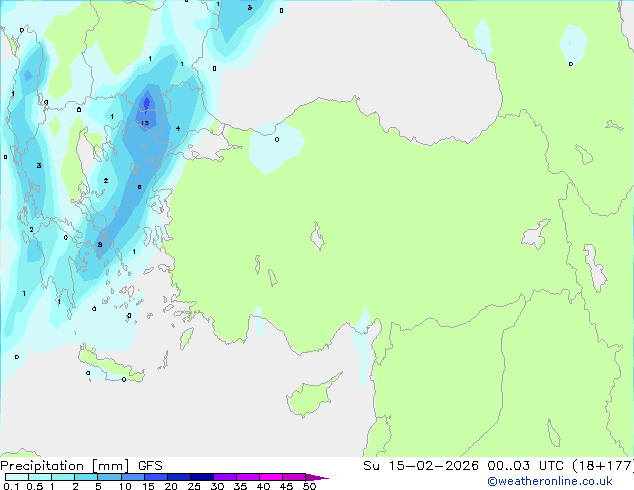Click legend label '0.1'
Image resolution: width=634 pixels, height=490 pixels.
(x=11, y=486)
